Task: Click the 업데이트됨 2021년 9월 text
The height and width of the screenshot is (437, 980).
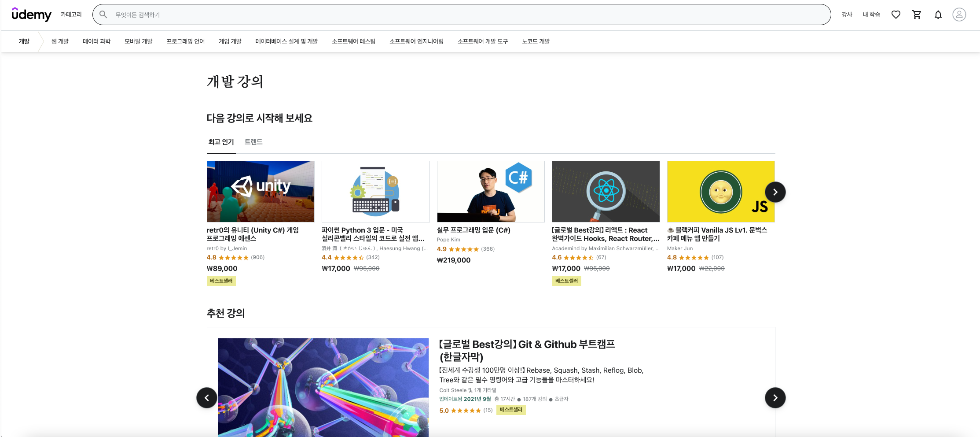Action: tap(465, 399)
